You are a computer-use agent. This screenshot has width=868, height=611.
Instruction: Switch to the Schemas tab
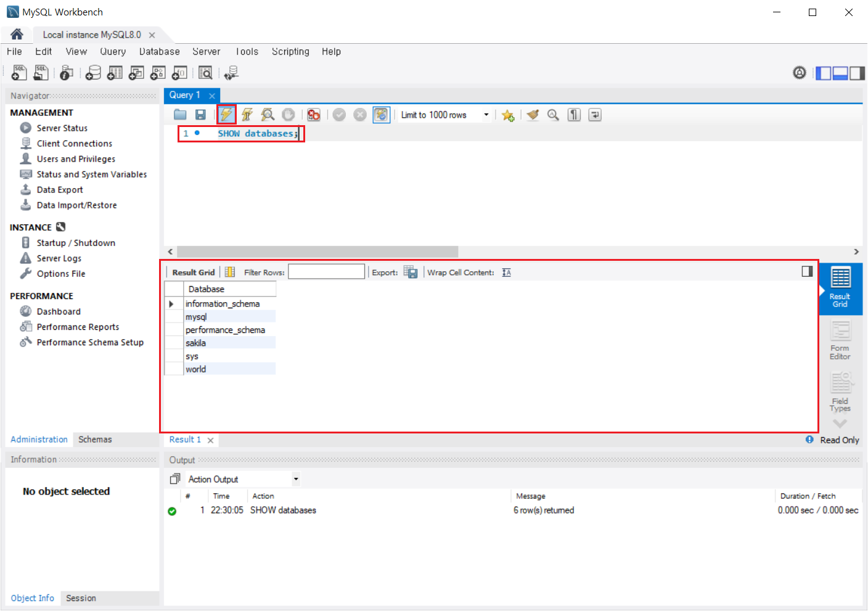[x=95, y=440]
